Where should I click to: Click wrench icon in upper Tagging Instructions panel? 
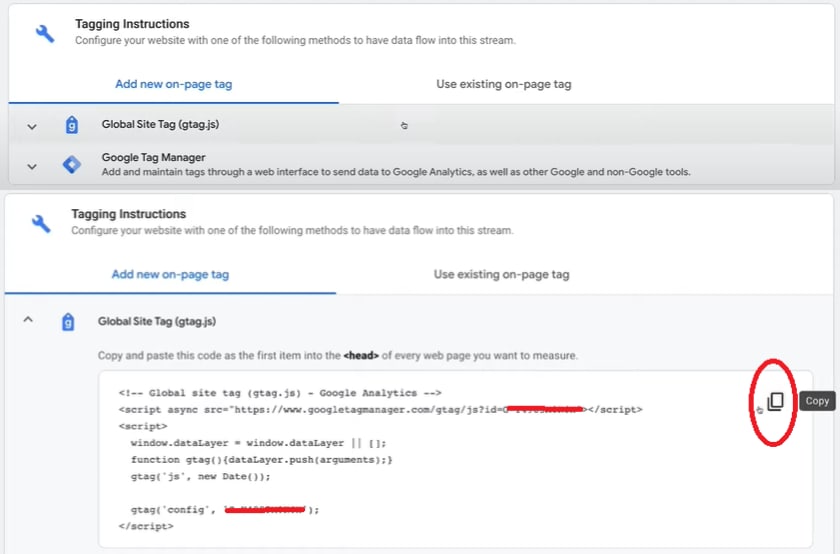coord(45,34)
